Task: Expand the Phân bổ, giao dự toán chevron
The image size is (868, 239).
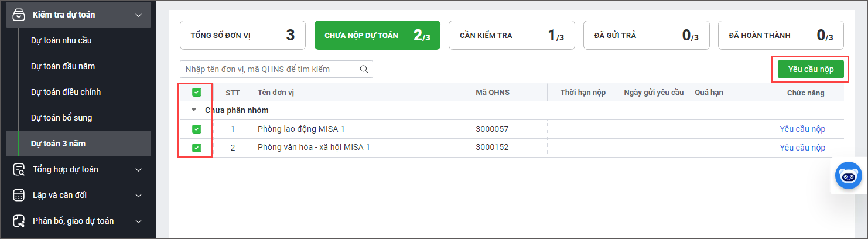Action: coord(138,221)
